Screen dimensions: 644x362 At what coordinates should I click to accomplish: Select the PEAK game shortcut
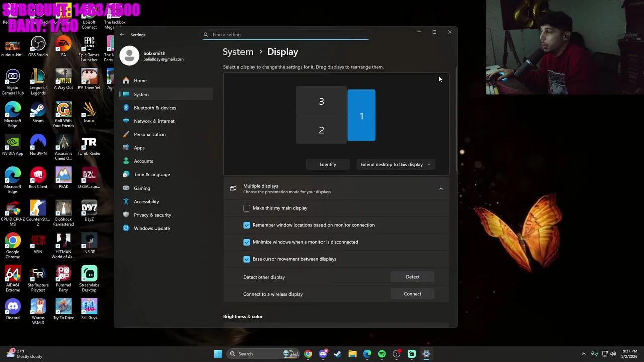63,178
